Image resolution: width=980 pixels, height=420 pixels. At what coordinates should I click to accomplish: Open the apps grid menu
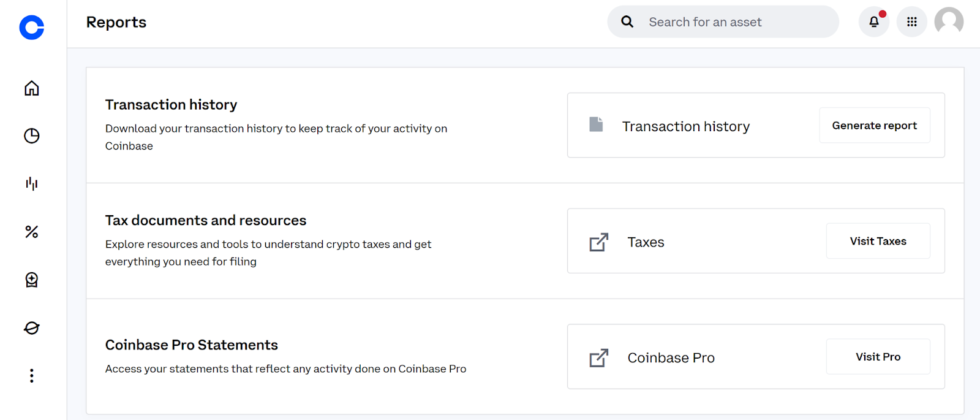point(912,22)
